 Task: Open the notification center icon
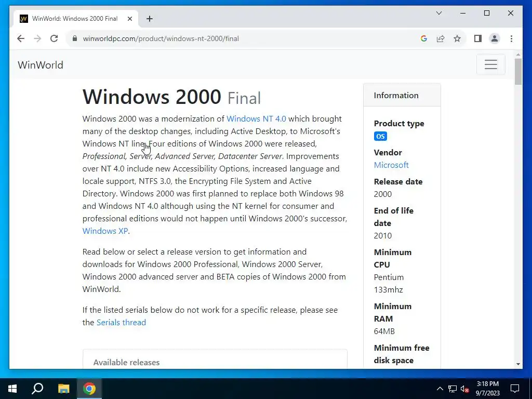515,389
